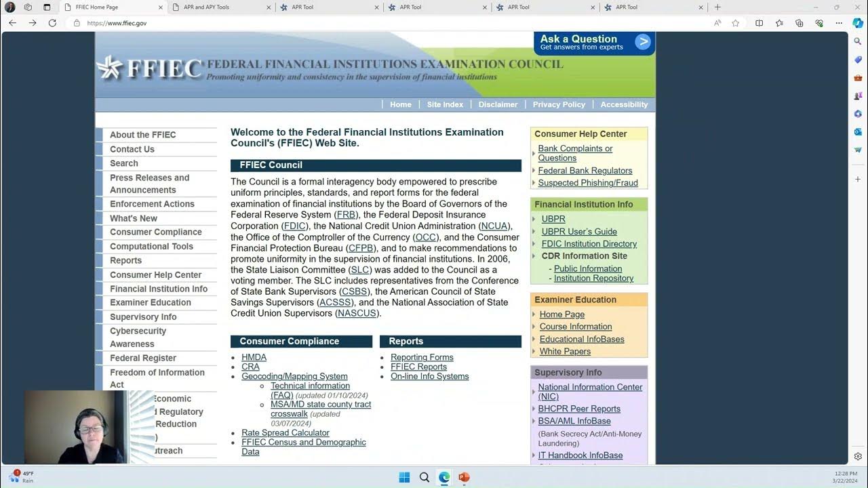
Task: Click the taskbar clock and date
Action: (845, 476)
